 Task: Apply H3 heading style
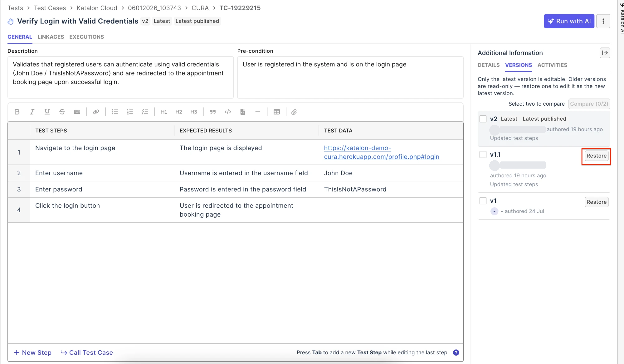click(x=194, y=112)
